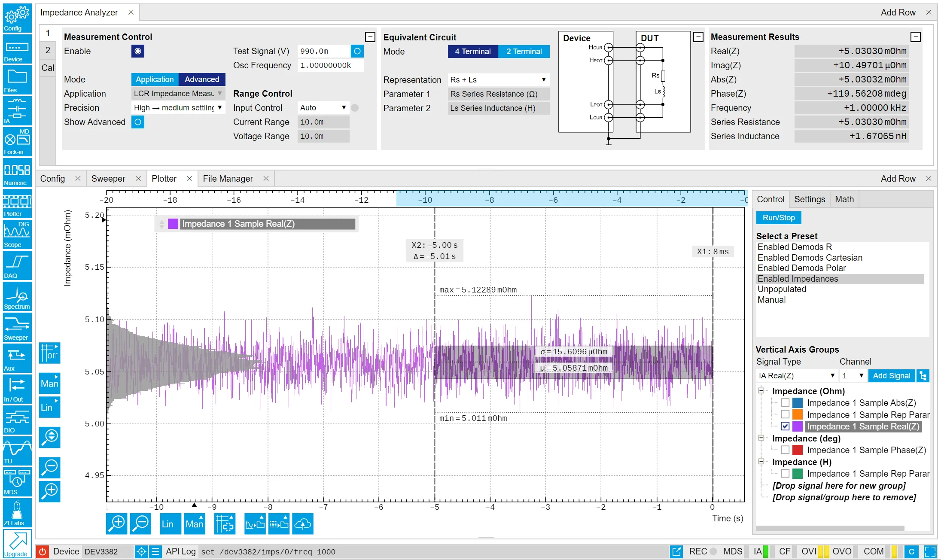Click Add Row in the plotter row
The height and width of the screenshot is (560, 941).
[898, 179]
